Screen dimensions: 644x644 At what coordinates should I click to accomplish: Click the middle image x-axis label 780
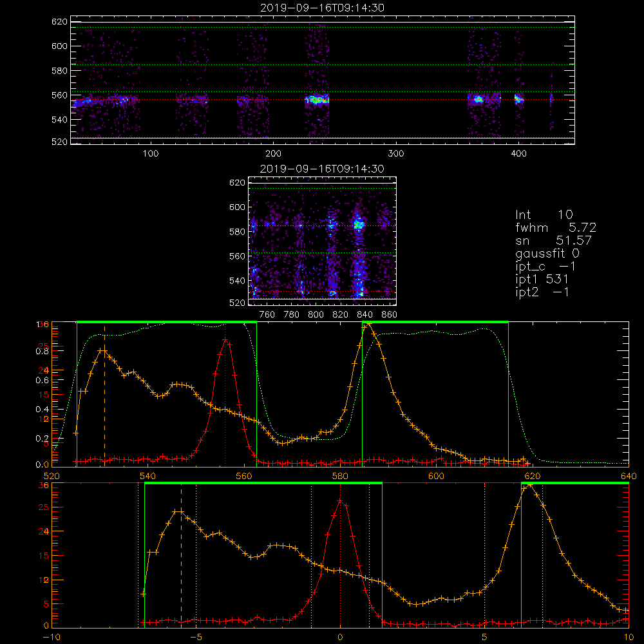click(x=292, y=315)
